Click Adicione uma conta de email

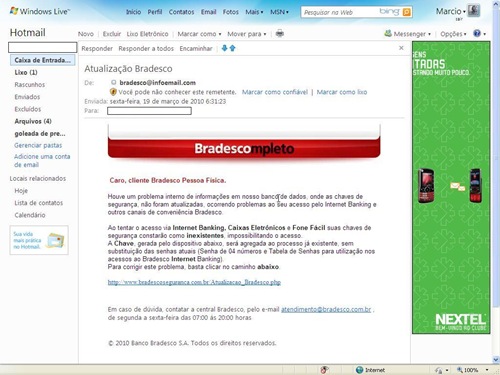(42, 161)
